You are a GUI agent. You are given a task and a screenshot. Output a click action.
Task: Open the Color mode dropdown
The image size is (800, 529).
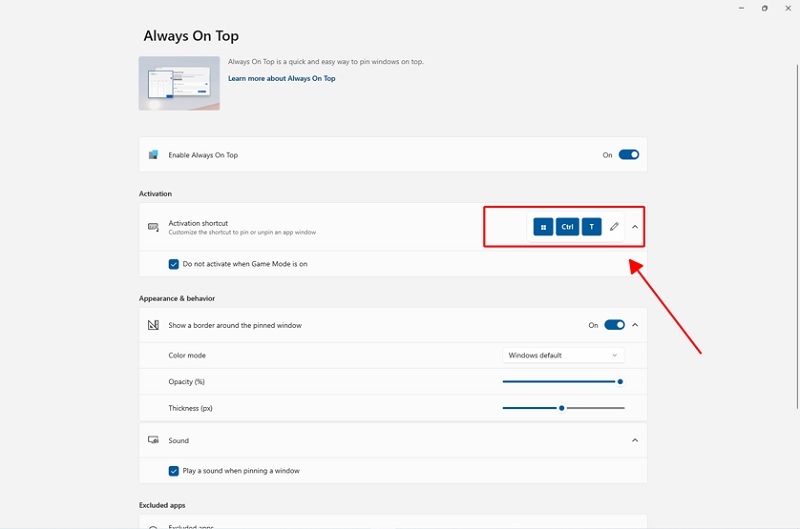[x=563, y=355]
